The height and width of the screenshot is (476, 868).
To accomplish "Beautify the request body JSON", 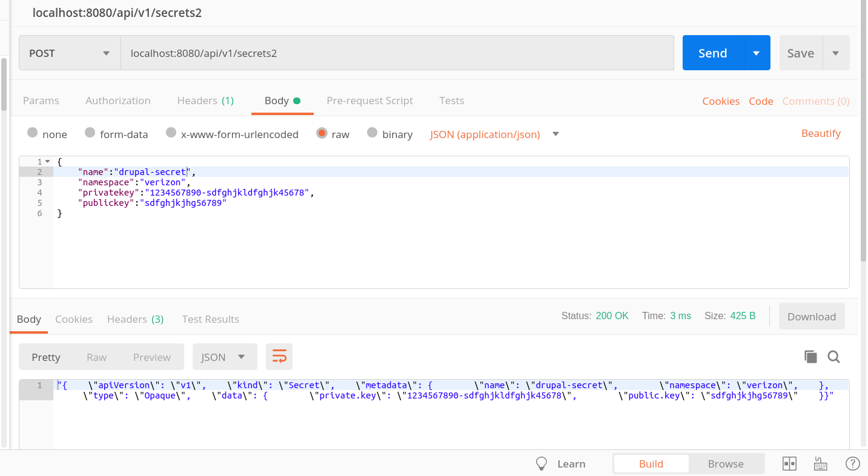I will click(x=821, y=133).
